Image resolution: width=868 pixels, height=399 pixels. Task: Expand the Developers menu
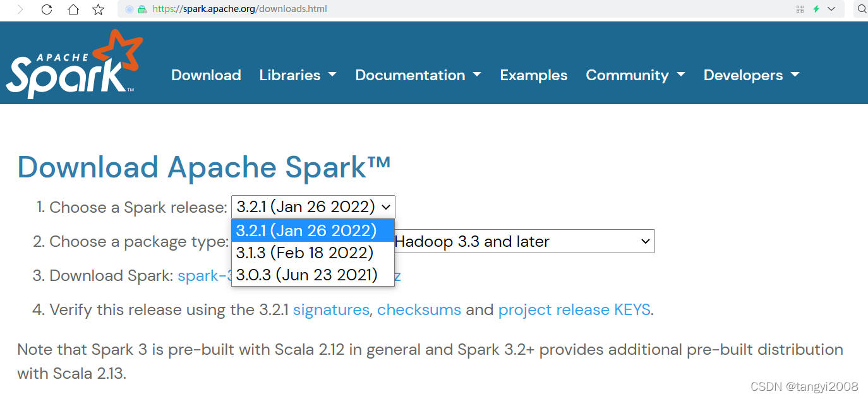[x=752, y=75]
